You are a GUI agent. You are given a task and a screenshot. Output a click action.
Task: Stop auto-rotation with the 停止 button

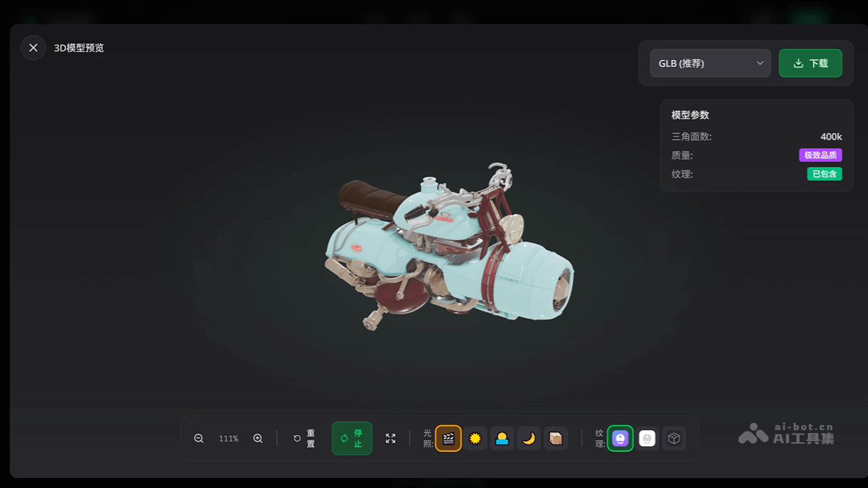tap(352, 439)
